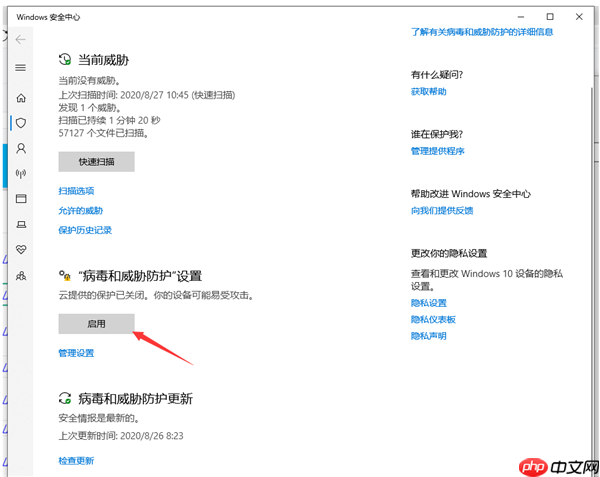Viewport: 600px width, 477px height.
Task: Click the 有什么疑问? heading
Action: (x=437, y=75)
